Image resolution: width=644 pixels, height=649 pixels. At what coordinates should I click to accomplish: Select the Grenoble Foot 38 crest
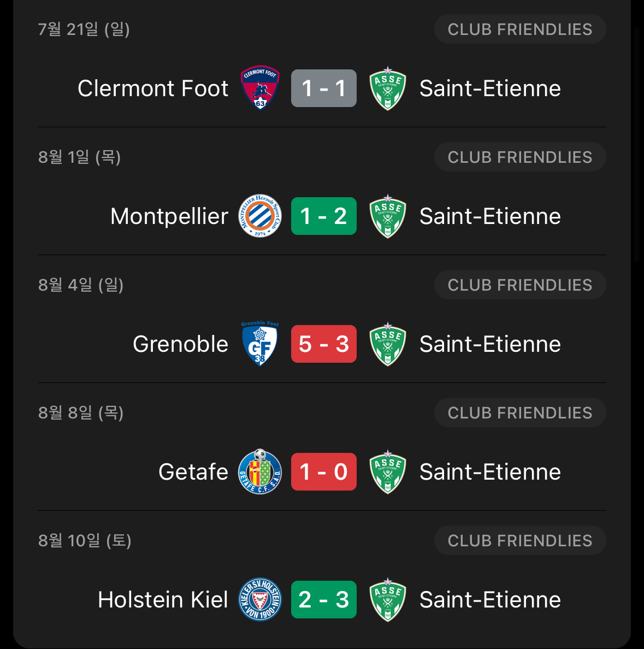point(260,344)
